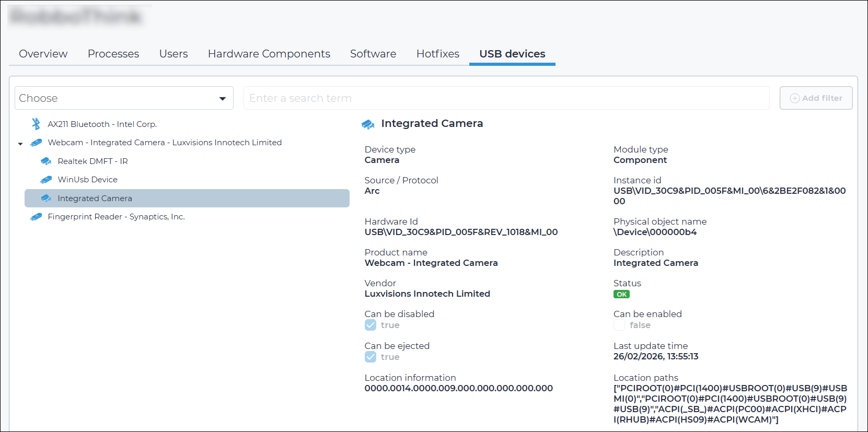Click the USB icon beside Webcam - Integrated Camera
Viewport: 868px width, 432px height.
[x=36, y=143]
